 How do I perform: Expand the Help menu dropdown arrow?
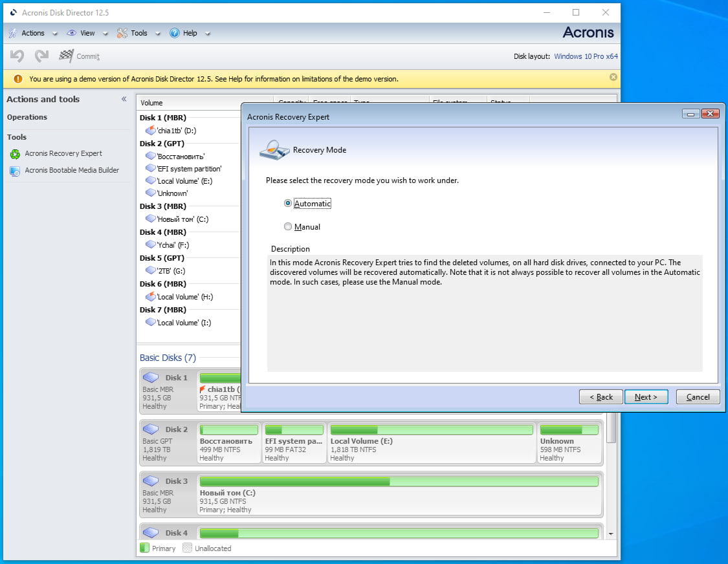click(x=208, y=34)
